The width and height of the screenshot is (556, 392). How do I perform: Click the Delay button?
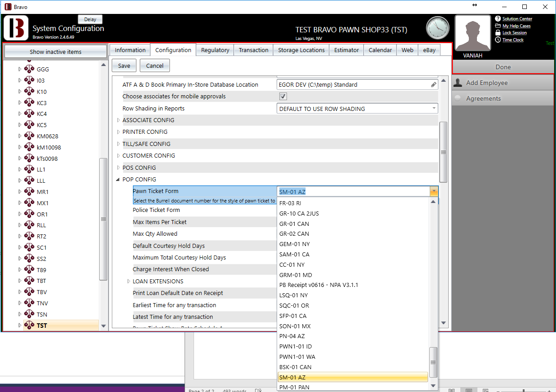(90, 19)
